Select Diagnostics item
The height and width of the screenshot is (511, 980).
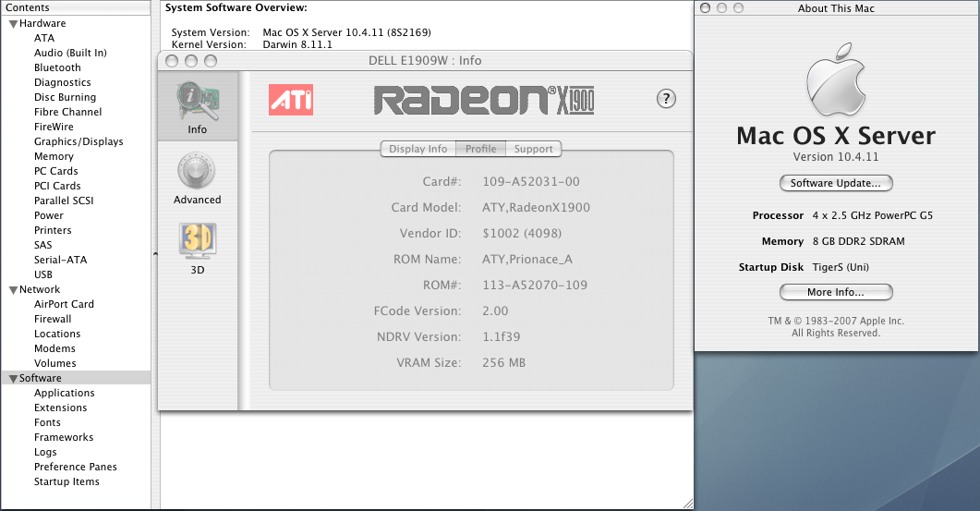click(63, 82)
